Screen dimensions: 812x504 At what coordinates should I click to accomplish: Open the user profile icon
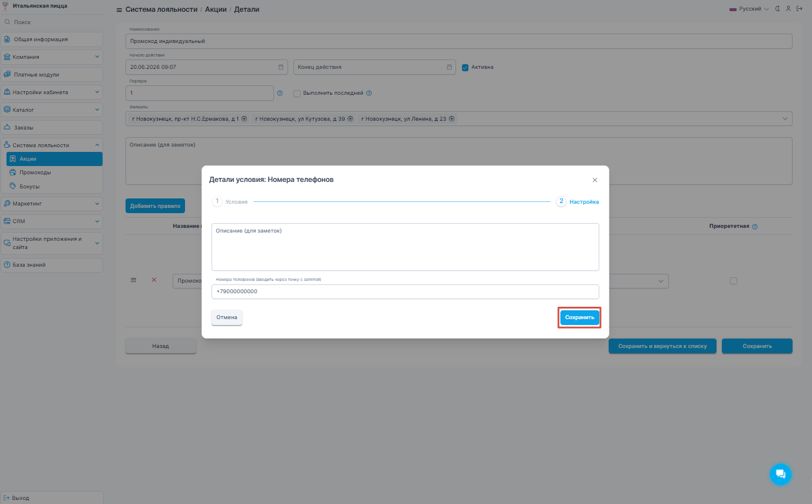[788, 9]
